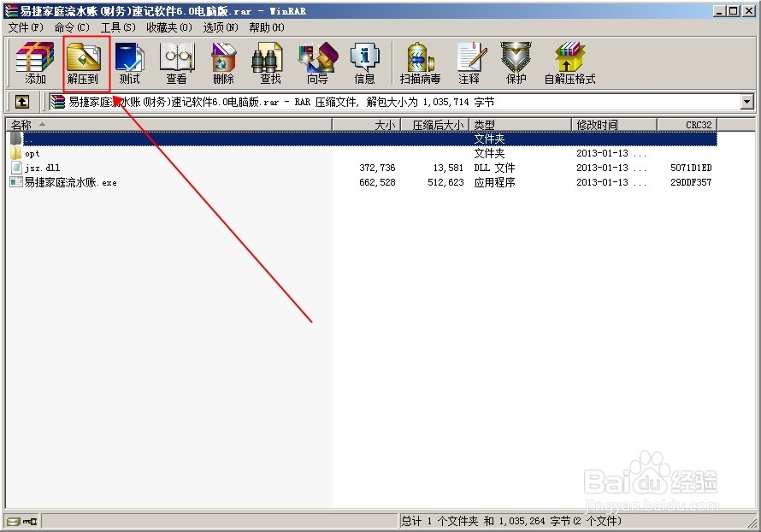This screenshot has width=761, height=532.
Task: Open the 命令(C) menu
Action: [x=72, y=27]
